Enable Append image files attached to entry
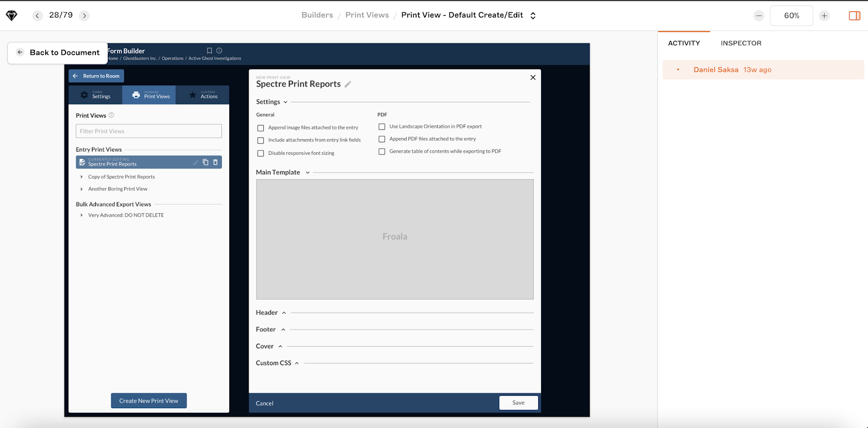 (x=260, y=128)
